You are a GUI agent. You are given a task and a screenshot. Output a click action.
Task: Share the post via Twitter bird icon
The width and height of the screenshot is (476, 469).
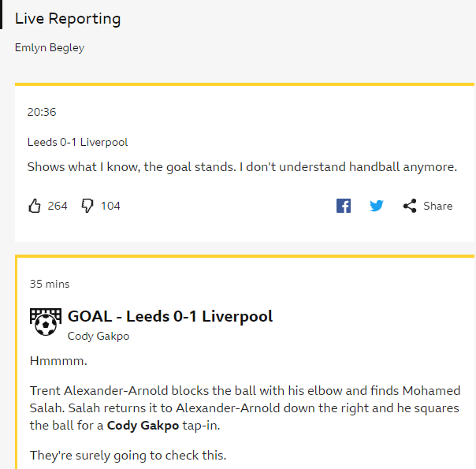coord(377,206)
